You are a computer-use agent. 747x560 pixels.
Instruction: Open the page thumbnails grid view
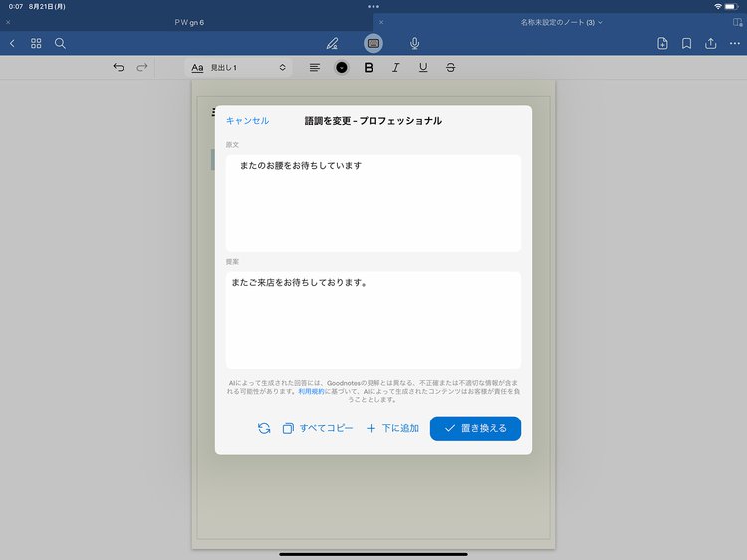point(36,44)
